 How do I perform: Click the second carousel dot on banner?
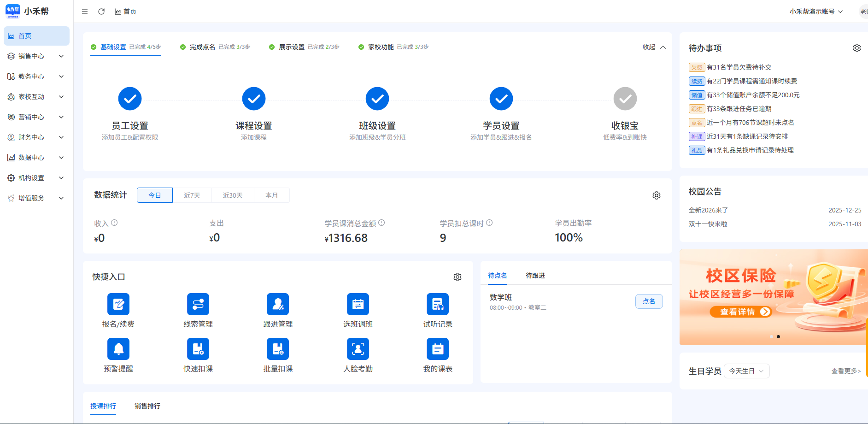(x=779, y=337)
